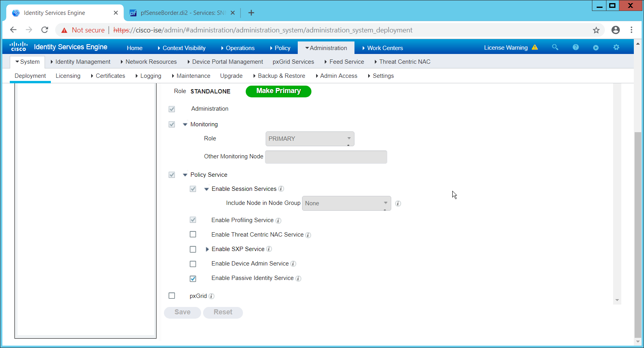Close the pfSenseBorder tab

233,13
